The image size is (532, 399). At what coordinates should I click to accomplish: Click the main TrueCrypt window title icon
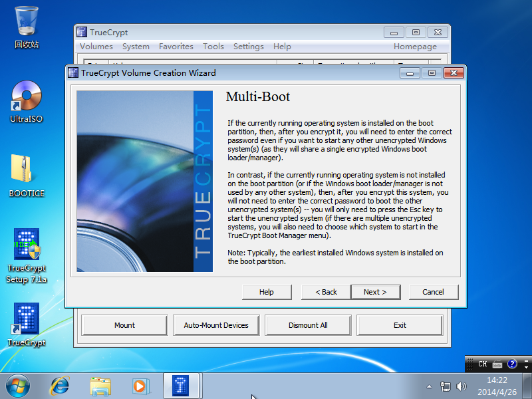click(x=82, y=32)
